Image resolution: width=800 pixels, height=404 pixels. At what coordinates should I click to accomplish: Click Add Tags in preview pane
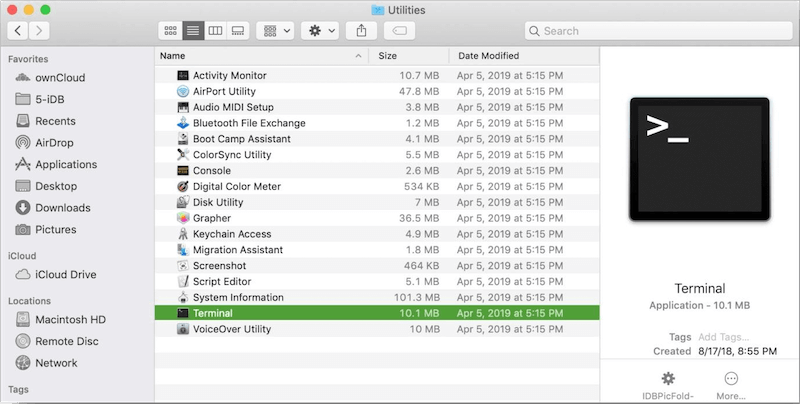pyautogui.click(x=721, y=337)
